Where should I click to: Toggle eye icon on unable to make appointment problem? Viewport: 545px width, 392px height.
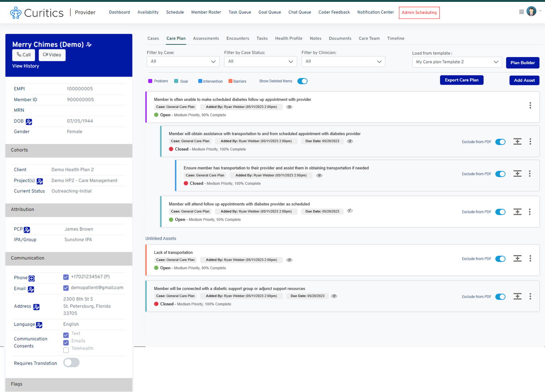289,107
